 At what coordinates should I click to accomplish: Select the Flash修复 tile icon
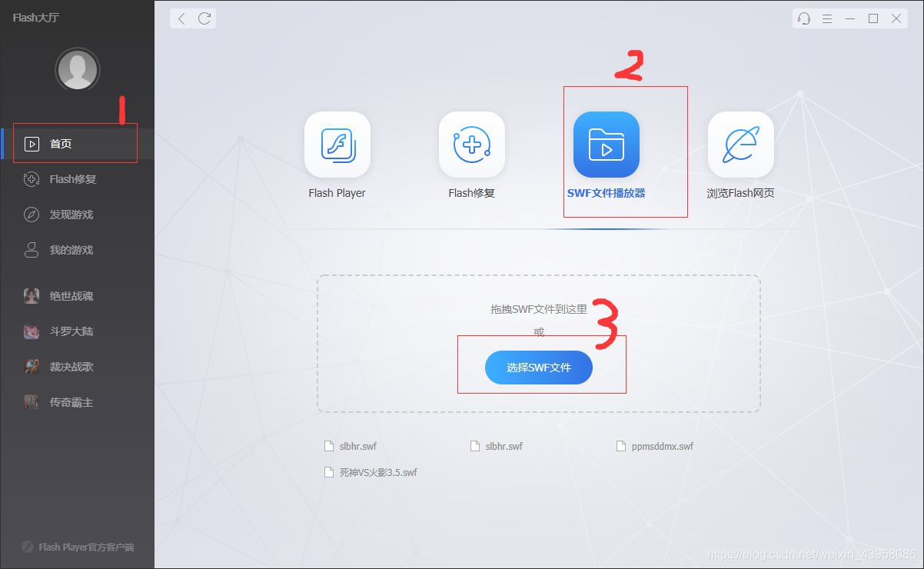472,145
